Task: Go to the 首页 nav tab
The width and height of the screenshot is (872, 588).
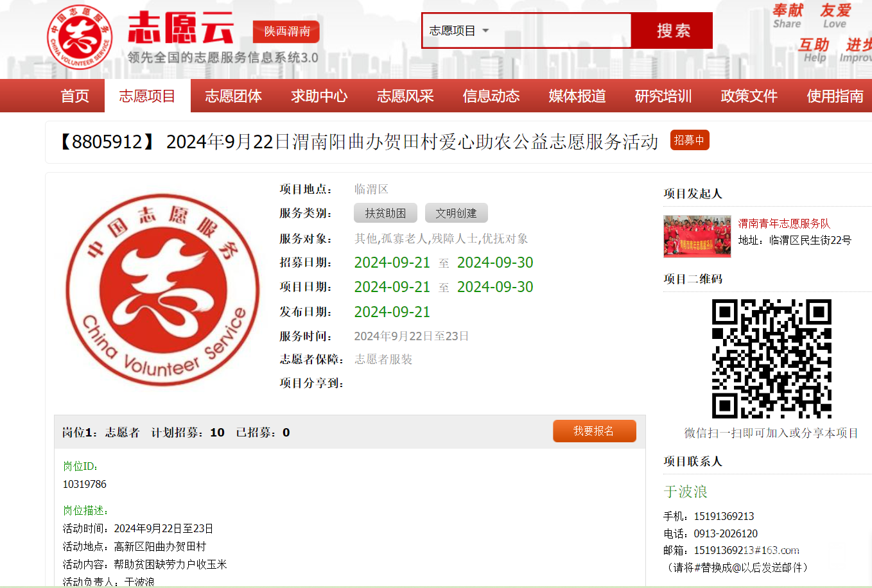Action: (75, 96)
